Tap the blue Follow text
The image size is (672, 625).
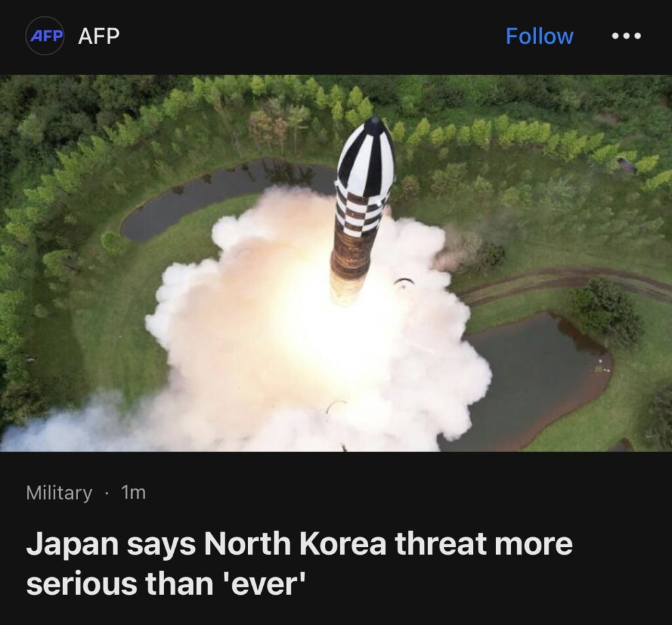coord(539,36)
